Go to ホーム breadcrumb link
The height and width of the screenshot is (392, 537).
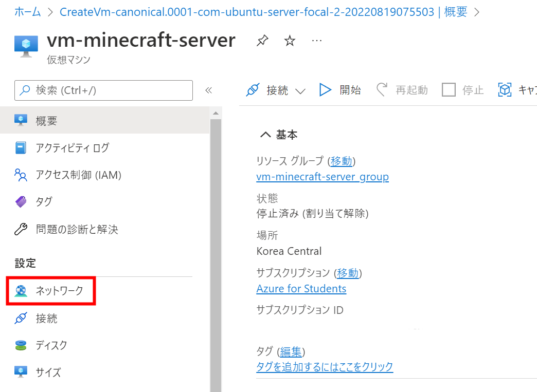pyautogui.click(x=27, y=12)
